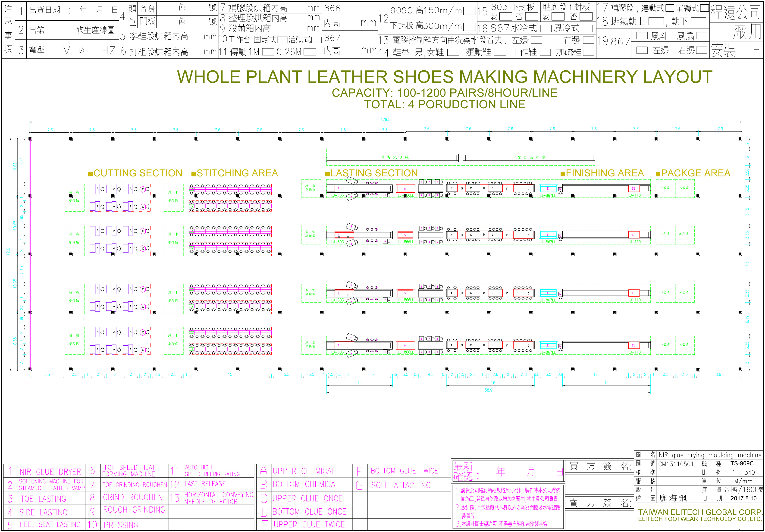Click the 2017.8.10 date field
Viewport: 765px width, 532px height.
743,498
